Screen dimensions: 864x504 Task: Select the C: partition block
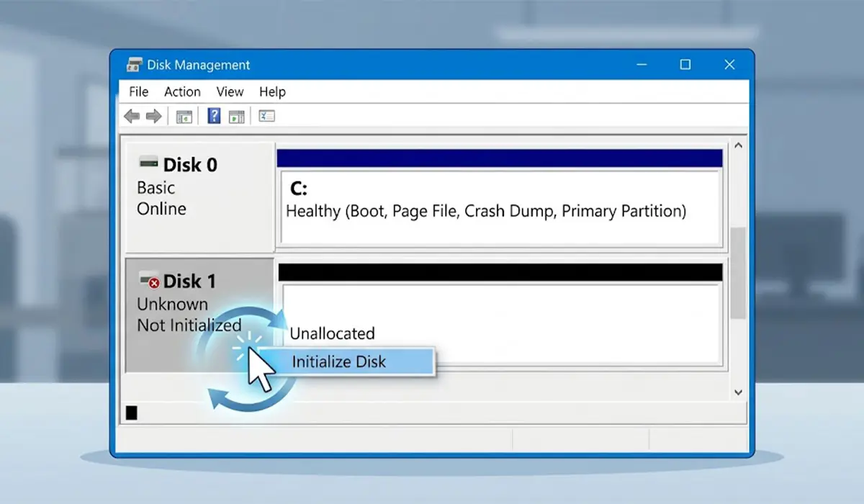[x=500, y=207]
